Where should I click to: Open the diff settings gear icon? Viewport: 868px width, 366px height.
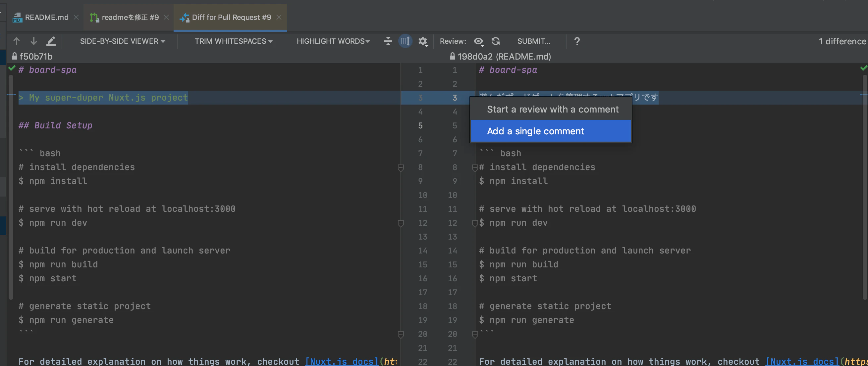(x=422, y=41)
